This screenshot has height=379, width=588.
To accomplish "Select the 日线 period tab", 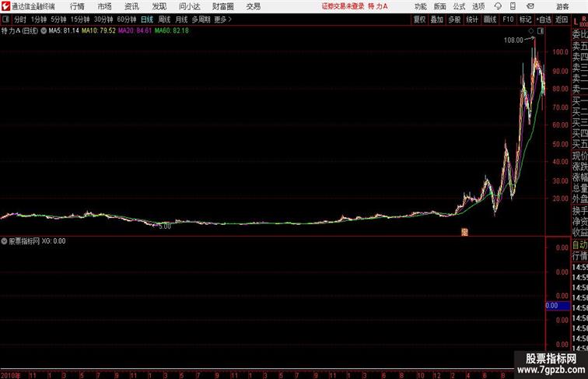I will pyautogui.click(x=147, y=19).
